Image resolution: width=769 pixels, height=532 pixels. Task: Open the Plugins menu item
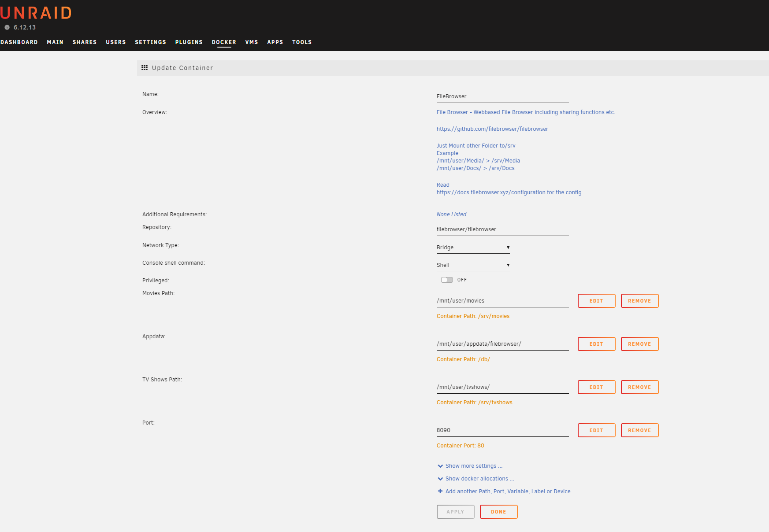[189, 42]
